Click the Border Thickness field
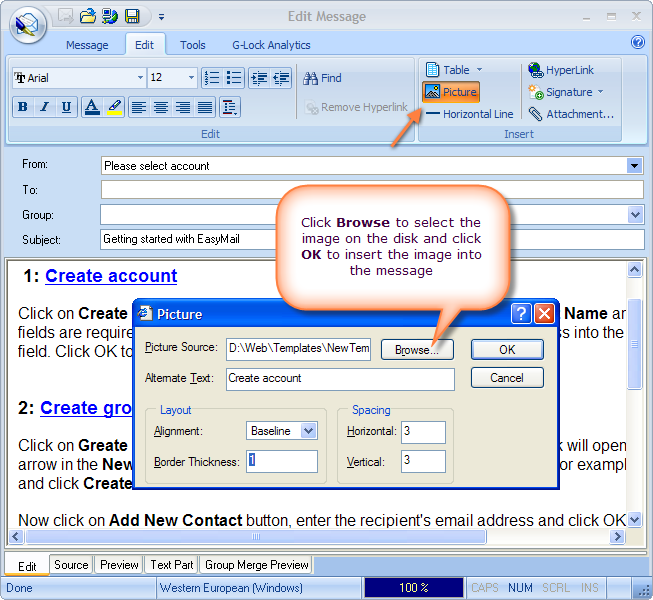 (282, 461)
